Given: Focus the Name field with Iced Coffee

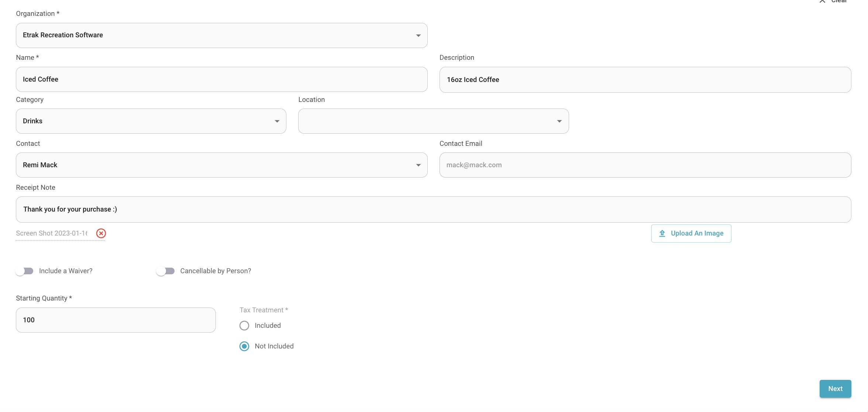Looking at the screenshot, I should 221,79.
